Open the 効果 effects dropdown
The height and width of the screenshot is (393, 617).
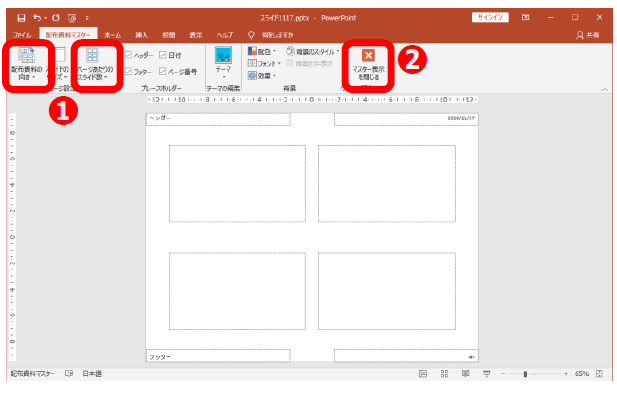tap(262, 75)
